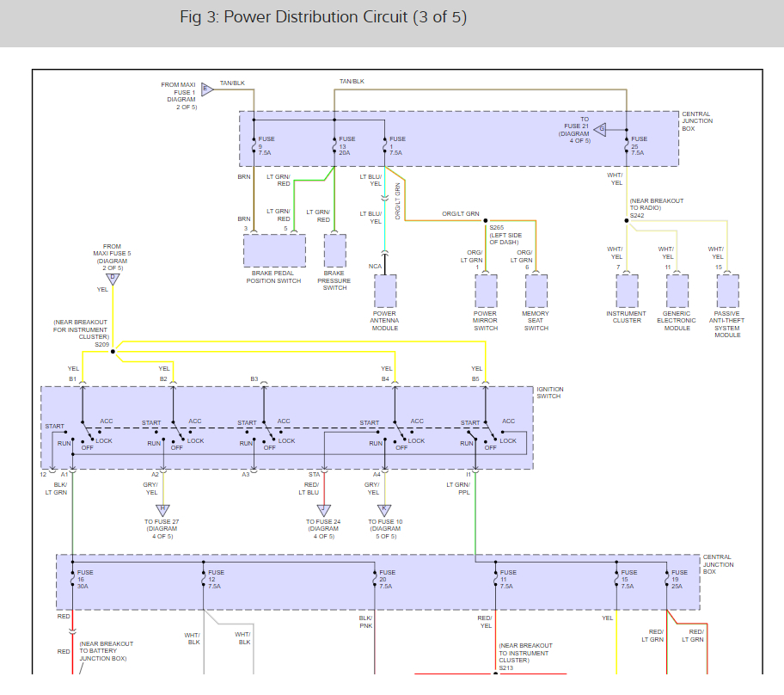Select the Memory Seat Switch component box
The image size is (784, 695).
(x=536, y=291)
